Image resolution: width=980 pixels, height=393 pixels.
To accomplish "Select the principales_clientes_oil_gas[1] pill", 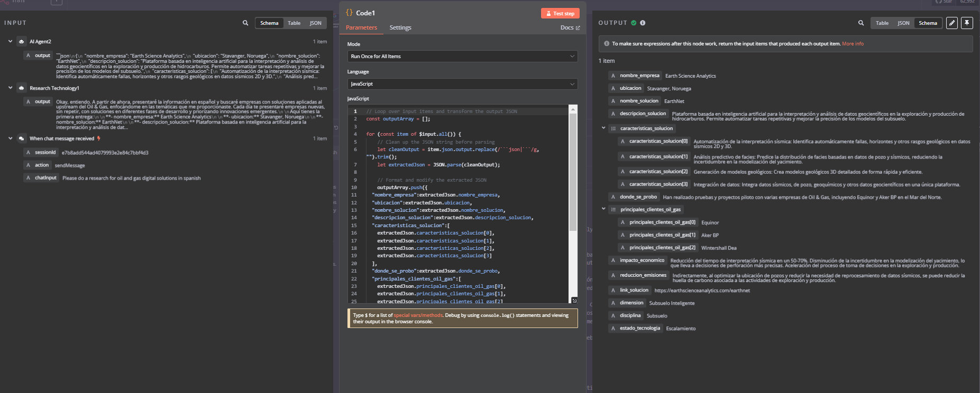I will point(657,235).
